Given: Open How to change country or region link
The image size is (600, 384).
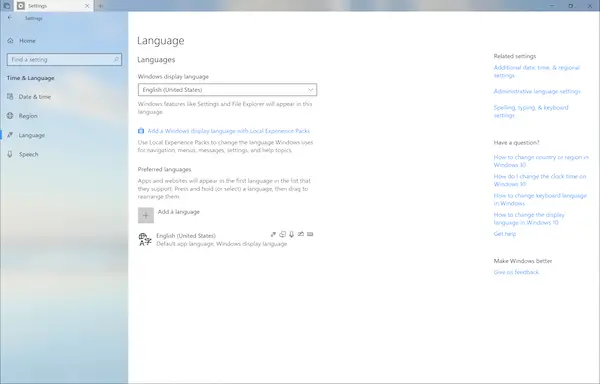Looking at the screenshot, I should coord(541,161).
